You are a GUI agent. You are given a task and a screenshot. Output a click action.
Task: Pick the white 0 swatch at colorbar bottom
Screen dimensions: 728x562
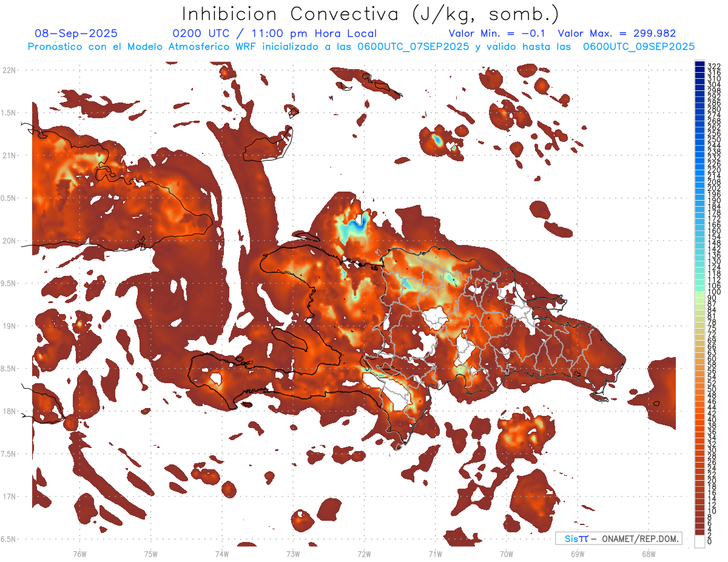pos(699,541)
